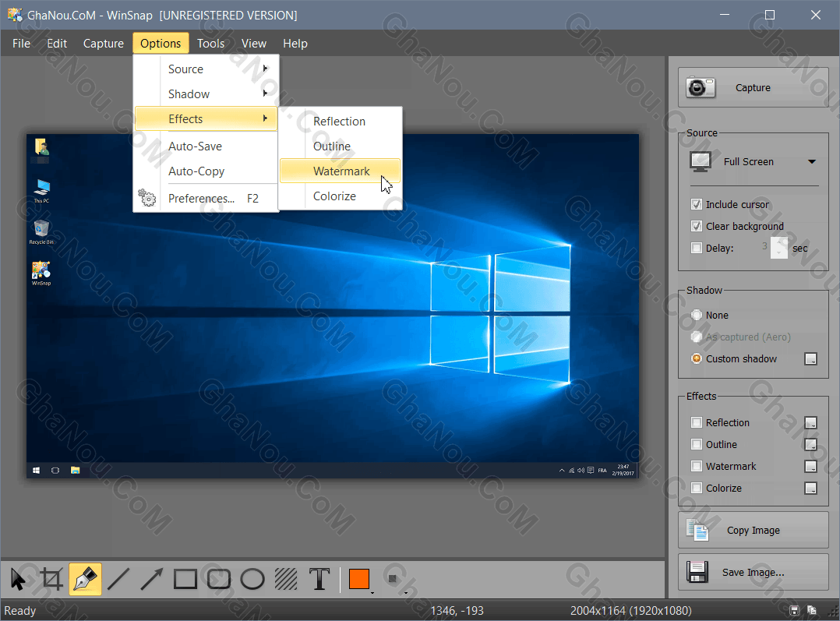This screenshot has height=621, width=840.
Task: Choose Outline in the Effects submenu
Action: tap(341, 146)
